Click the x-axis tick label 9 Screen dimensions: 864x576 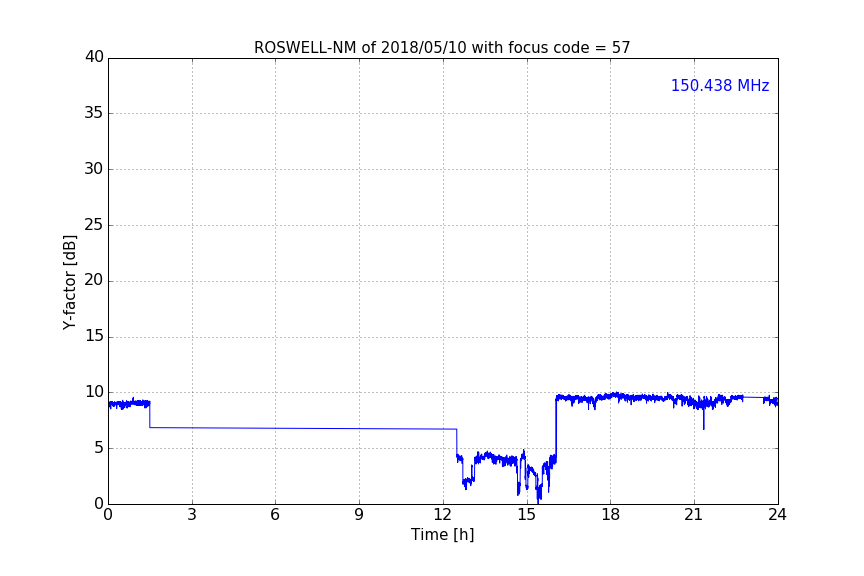359,515
